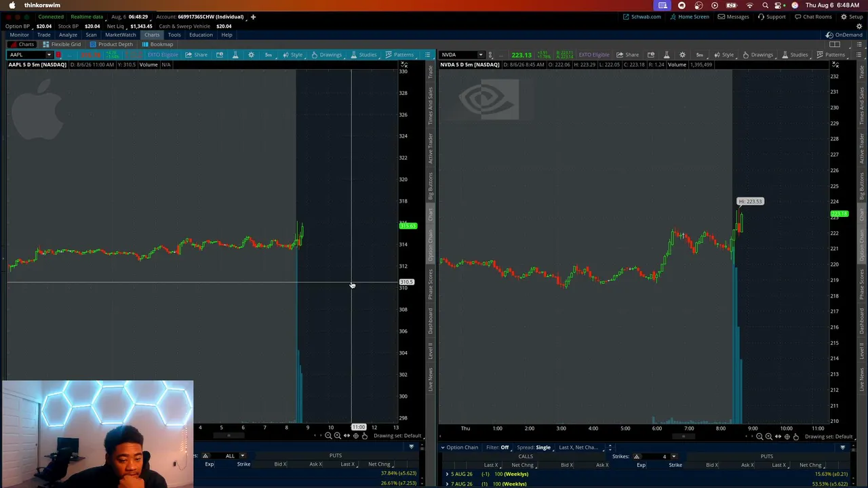868x488 pixels.
Task: Open Patterns menu on the AAPL chart
Action: 399,54
